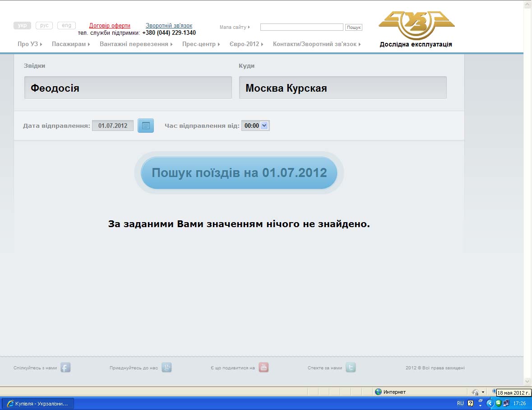Click the language bar help icon

pos(470,403)
